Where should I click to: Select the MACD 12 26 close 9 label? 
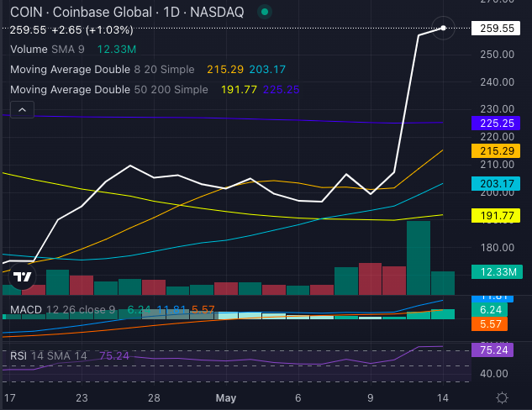coord(62,310)
